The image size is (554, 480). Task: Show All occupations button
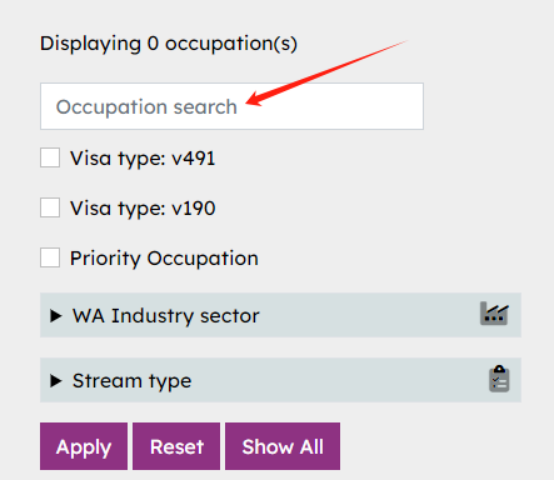tap(283, 446)
